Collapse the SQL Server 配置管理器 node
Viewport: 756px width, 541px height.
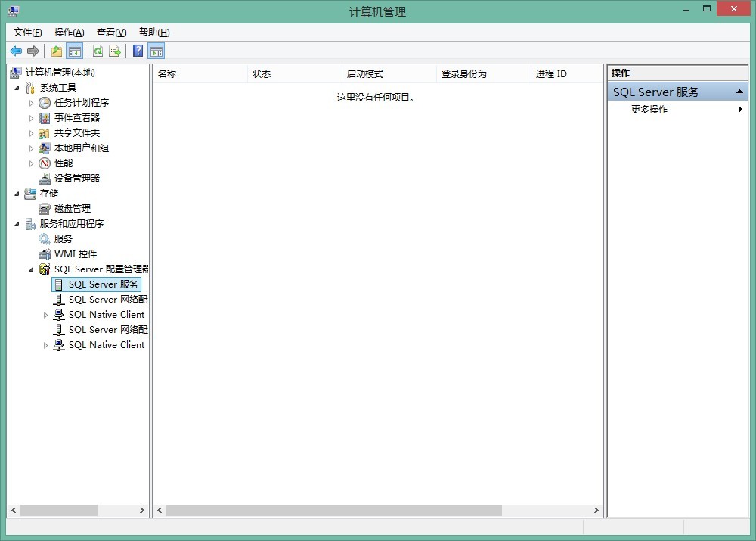coord(31,270)
